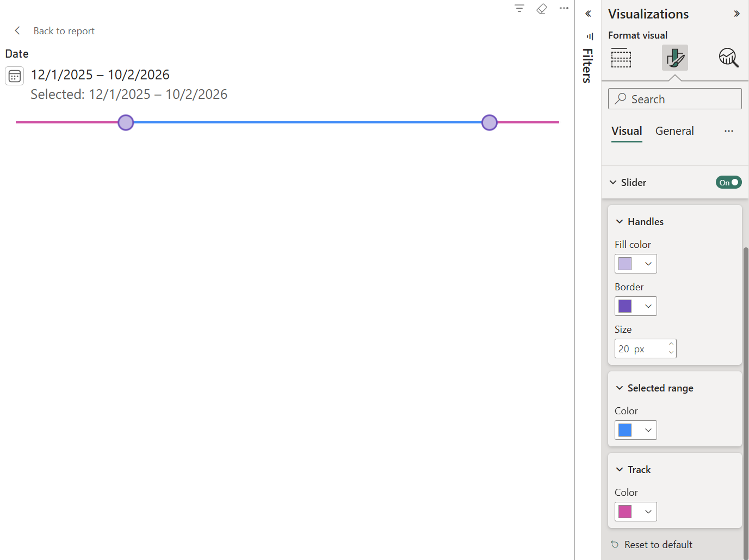749x560 pixels.
Task: Collapse the Selected range card
Action: click(x=620, y=388)
